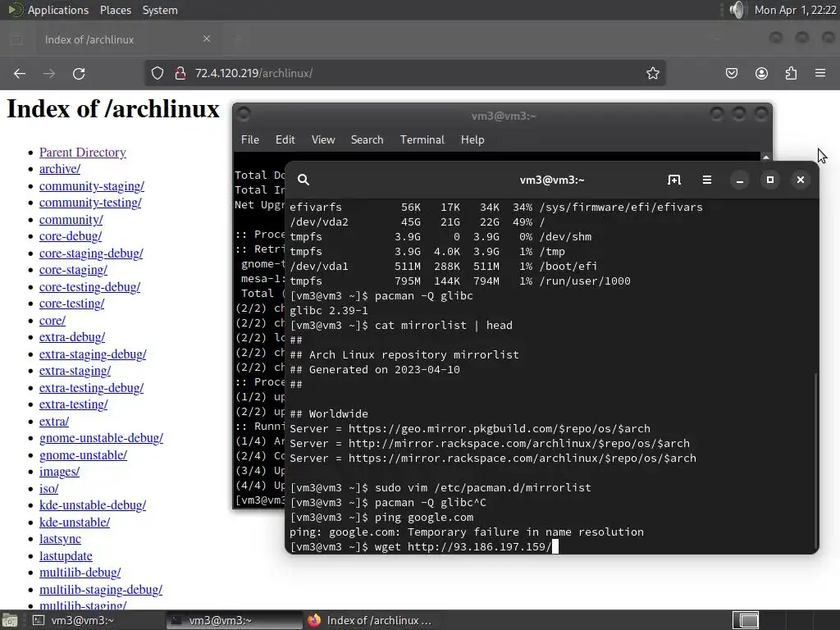This screenshot has height=630, width=840.
Task: Open Firefox extensions puzzle icon
Action: (x=791, y=73)
